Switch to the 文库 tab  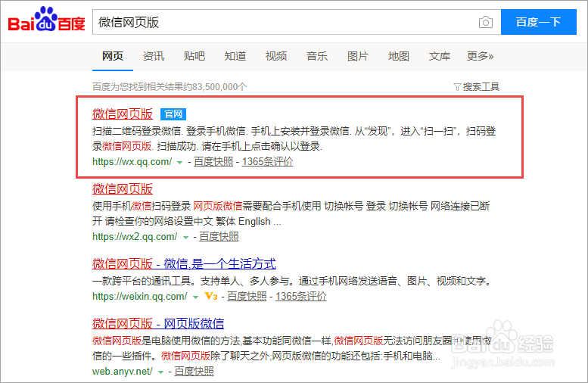click(440, 56)
